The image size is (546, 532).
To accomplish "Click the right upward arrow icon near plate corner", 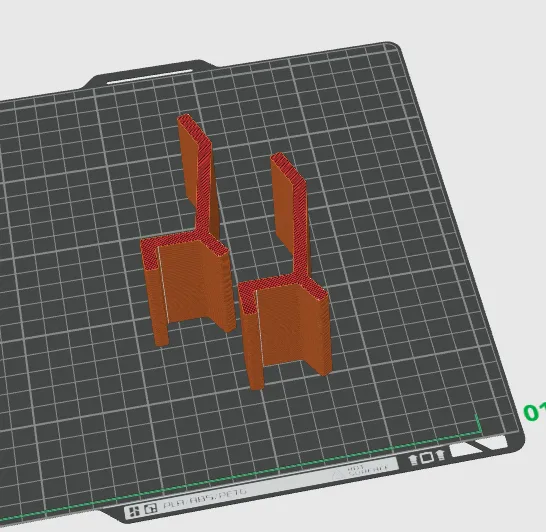I will click(x=440, y=455).
